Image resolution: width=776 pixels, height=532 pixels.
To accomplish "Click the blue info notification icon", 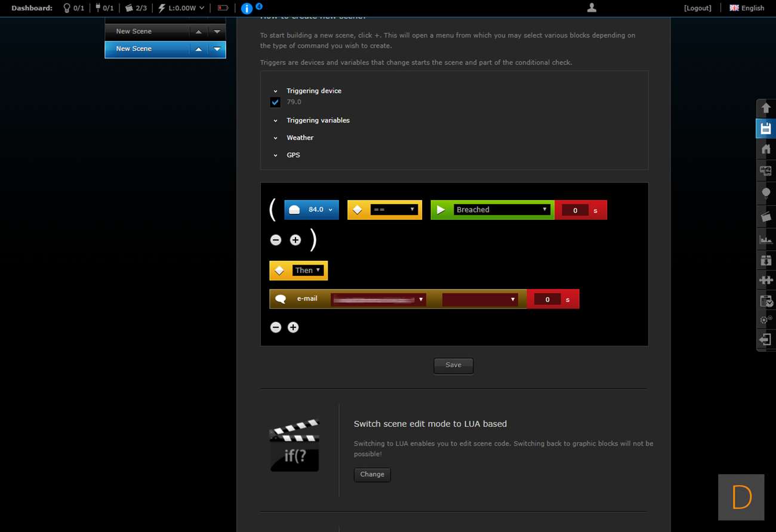I will 247,8.
